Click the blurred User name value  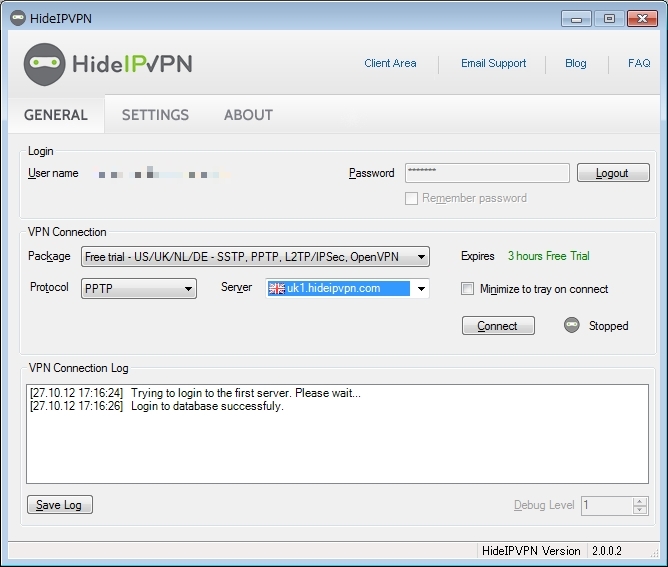tap(160, 173)
